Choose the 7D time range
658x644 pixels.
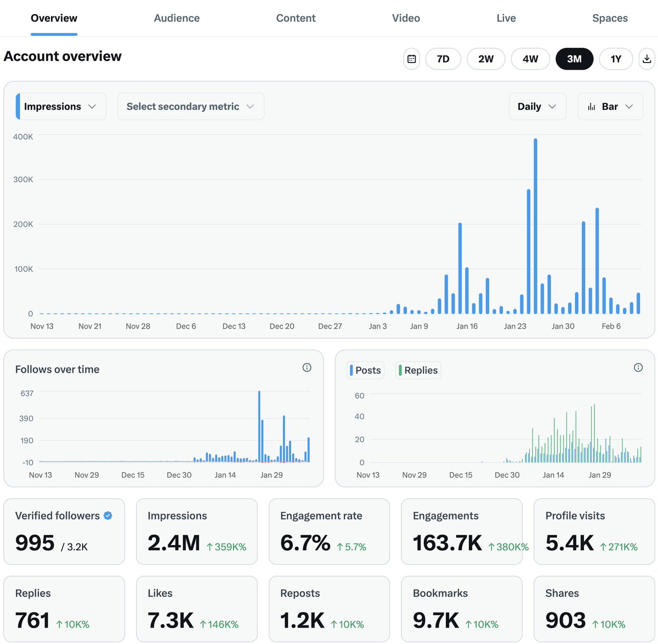pyautogui.click(x=443, y=59)
